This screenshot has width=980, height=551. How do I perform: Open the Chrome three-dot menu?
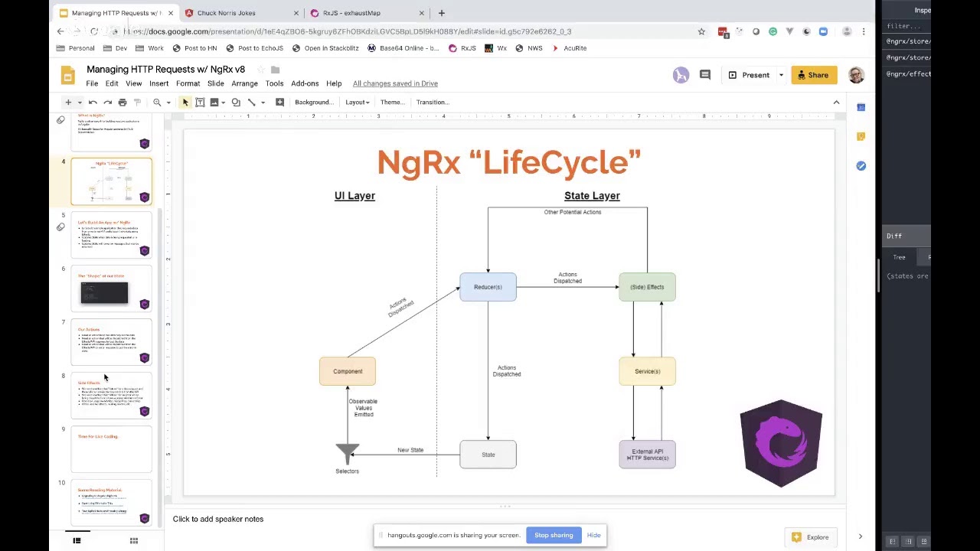[x=864, y=31]
